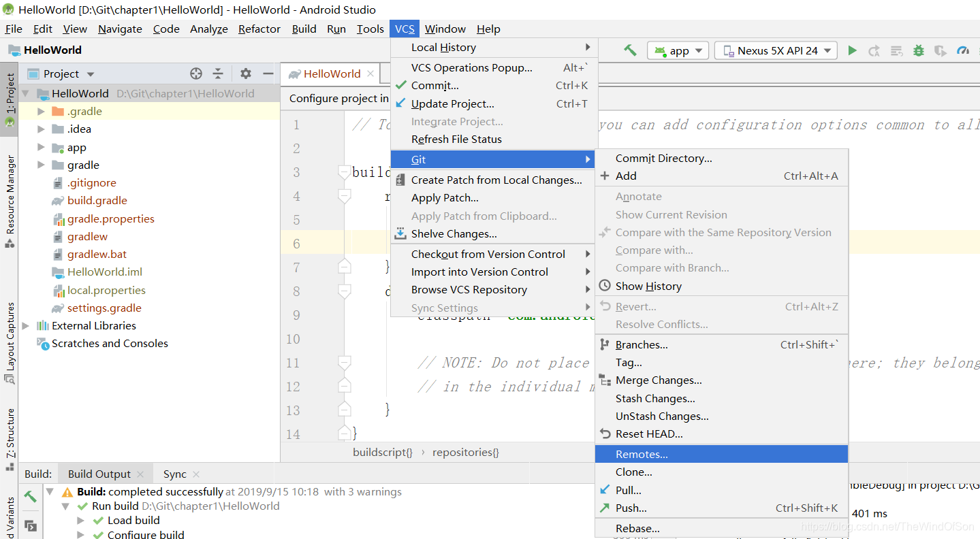This screenshot has width=980, height=539.
Task: Open Checkout from Version Control submenu
Action: click(494, 255)
